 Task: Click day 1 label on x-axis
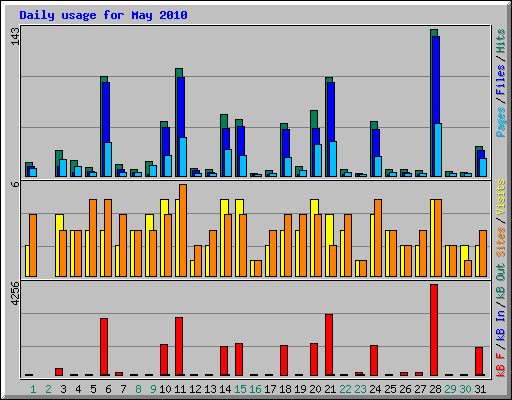click(x=33, y=389)
